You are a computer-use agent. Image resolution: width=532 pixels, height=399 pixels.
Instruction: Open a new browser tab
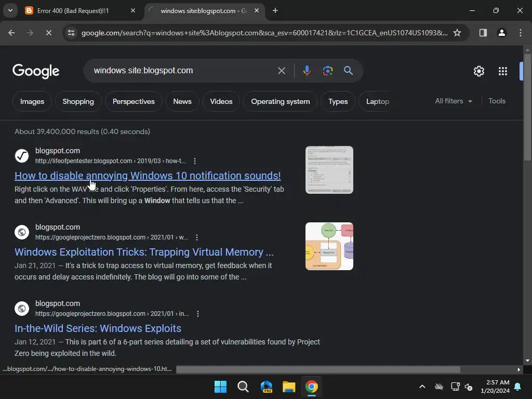click(x=275, y=11)
